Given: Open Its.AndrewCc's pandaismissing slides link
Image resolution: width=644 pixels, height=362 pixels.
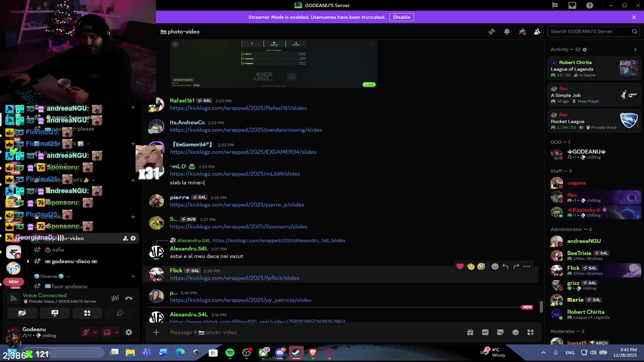Looking at the screenshot, I should [246, 130].
